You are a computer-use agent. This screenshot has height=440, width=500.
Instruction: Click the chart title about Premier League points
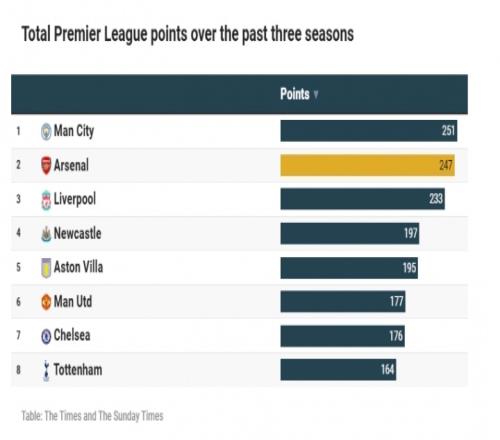188,35
